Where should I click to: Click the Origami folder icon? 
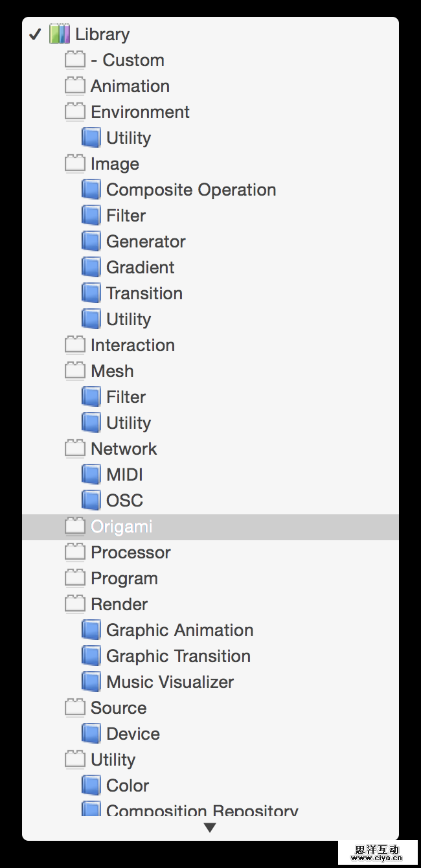pyautogui.click(x=75, y=527)
